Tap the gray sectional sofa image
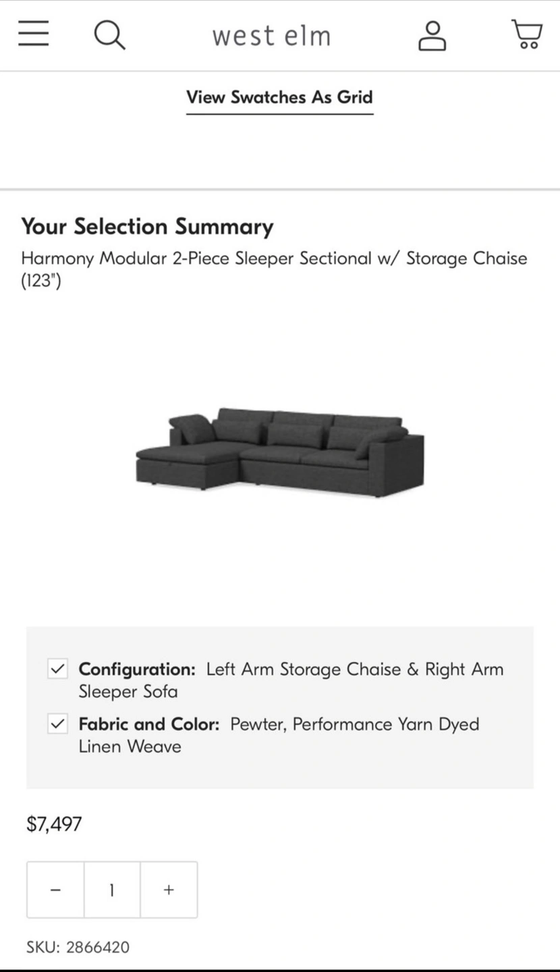Image resolution: width=560 pixels, height=972 pixels. (280, 452)
